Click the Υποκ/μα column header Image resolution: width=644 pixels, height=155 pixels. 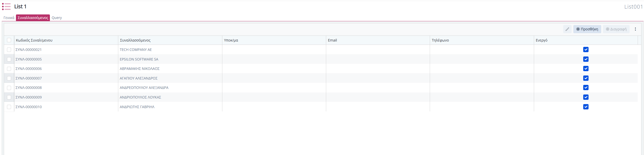click(x=274, y=40)
